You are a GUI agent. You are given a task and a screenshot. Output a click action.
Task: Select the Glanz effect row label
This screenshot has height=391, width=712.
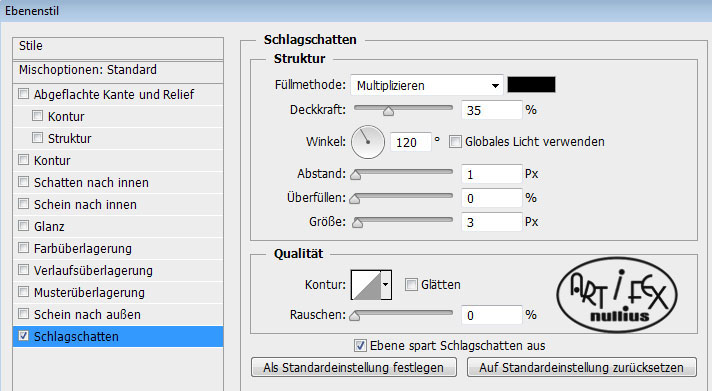click(x=49, y=226)
